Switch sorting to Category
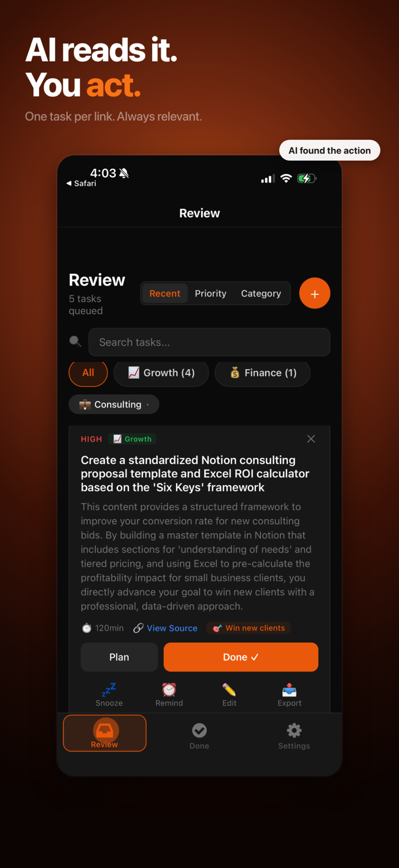The width and height of the screenshot is (399, 868). 261,293
